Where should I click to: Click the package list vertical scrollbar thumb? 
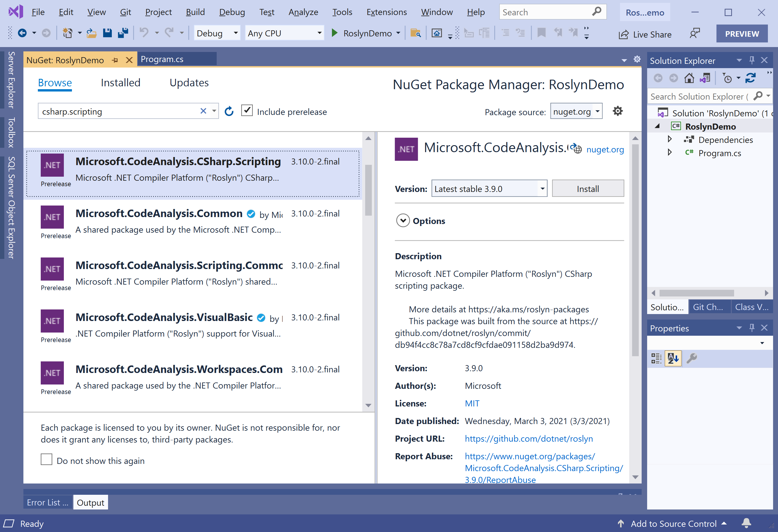click(x=368, y=189)
